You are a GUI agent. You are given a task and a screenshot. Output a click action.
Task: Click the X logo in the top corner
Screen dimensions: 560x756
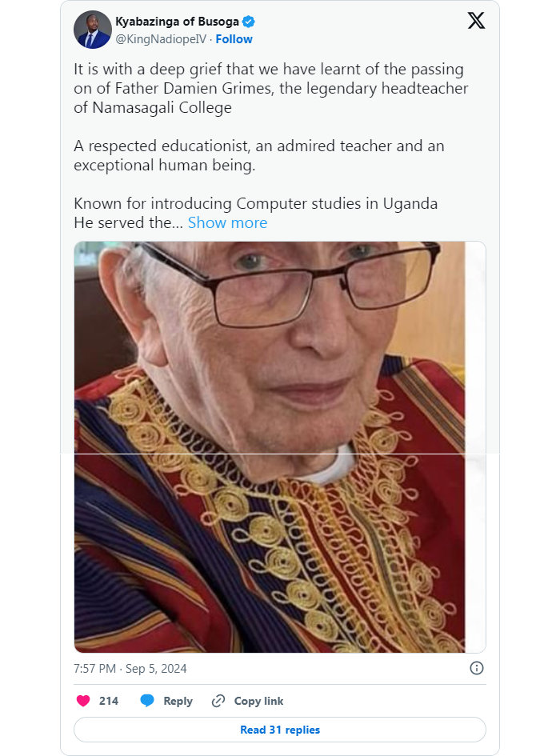pyautogui.click(x=476, y=22)
